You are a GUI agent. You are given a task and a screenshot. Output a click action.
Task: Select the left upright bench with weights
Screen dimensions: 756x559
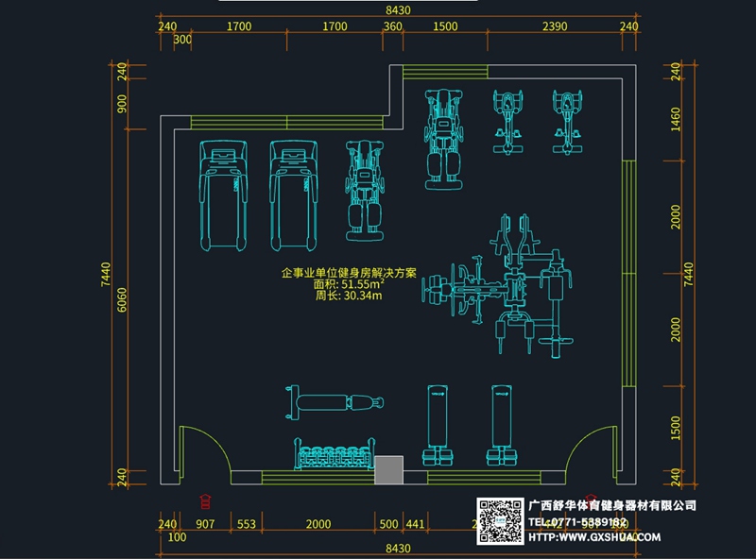[437, 424]
